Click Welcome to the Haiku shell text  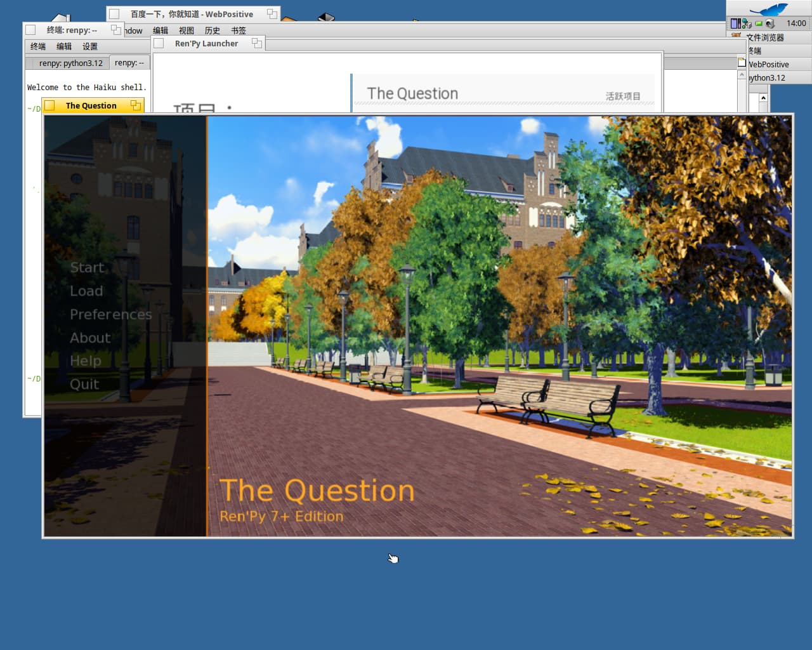87,88
